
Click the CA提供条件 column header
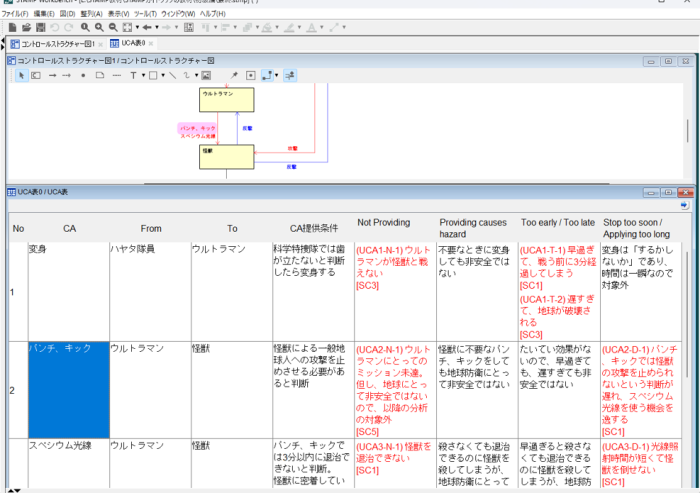tap(313, 229)
